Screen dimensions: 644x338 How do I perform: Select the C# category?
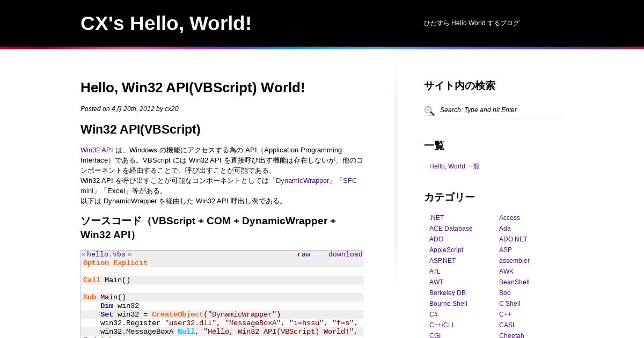(x=434, y=314)
